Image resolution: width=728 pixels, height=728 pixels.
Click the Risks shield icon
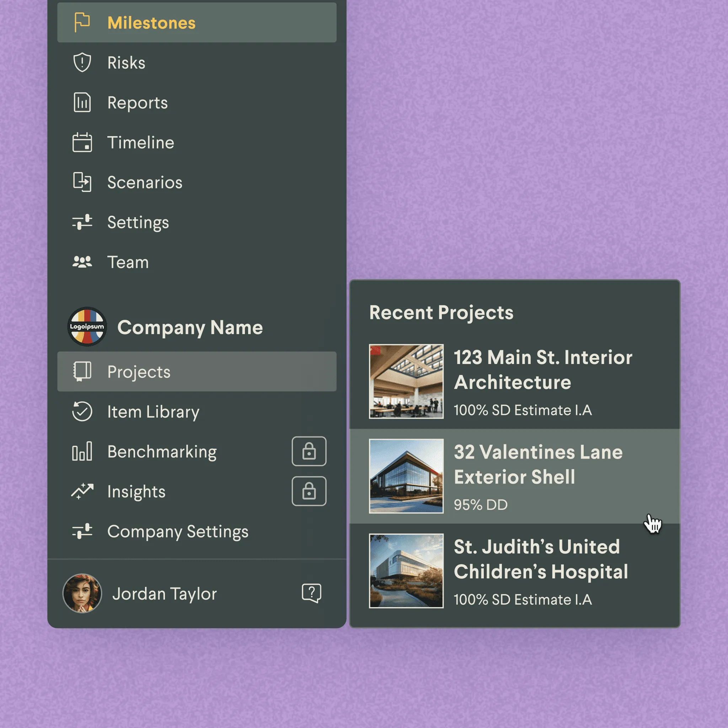(82, 62)
